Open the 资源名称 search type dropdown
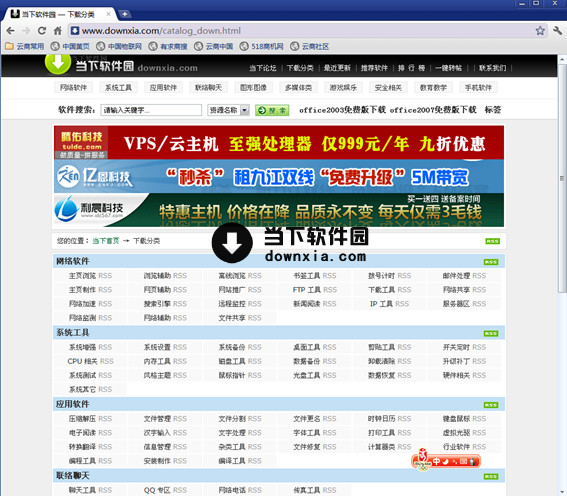This screenshot has width=567, height=496. tap(228, 110)
